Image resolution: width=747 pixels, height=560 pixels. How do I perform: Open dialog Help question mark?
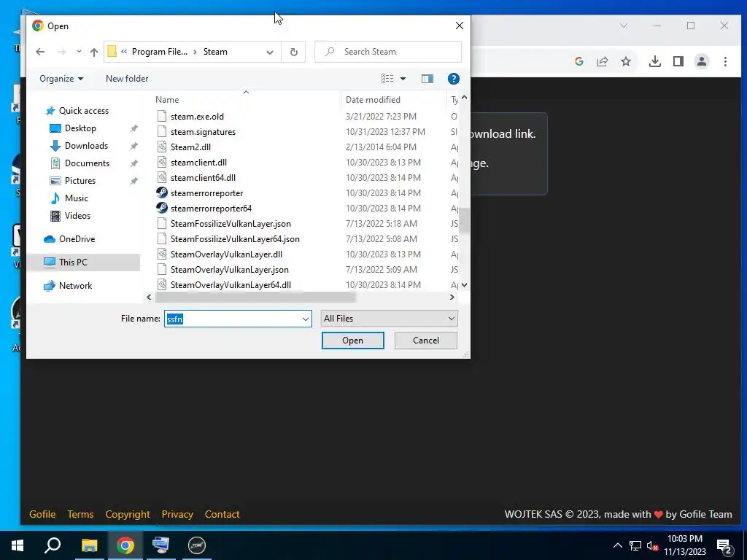[453, 79]
